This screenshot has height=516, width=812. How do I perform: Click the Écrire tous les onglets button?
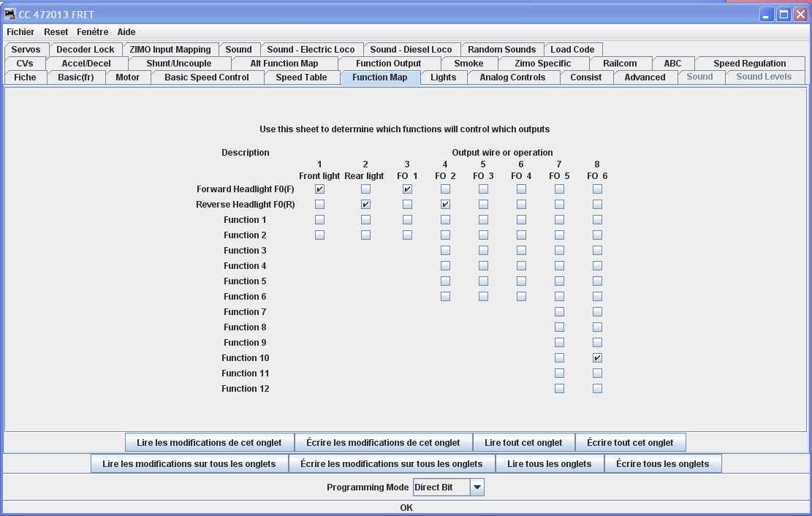coord(663,463)
